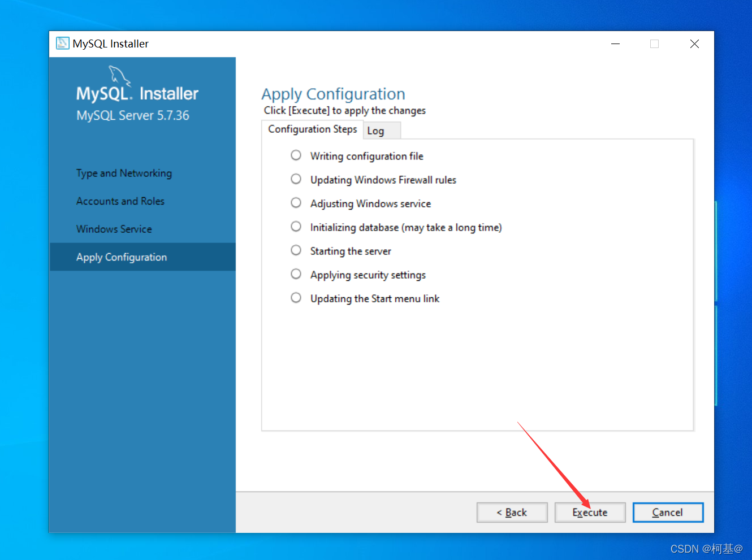Click the 'Updating Windows Firewall rules' text
Image resolution: width=752 pixels, height=560 pixels.
click(383, 180)
